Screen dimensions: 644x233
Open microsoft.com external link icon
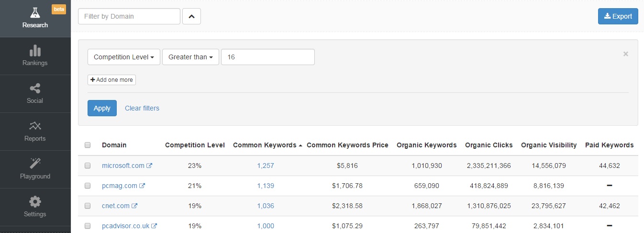(x=149, y=166)
